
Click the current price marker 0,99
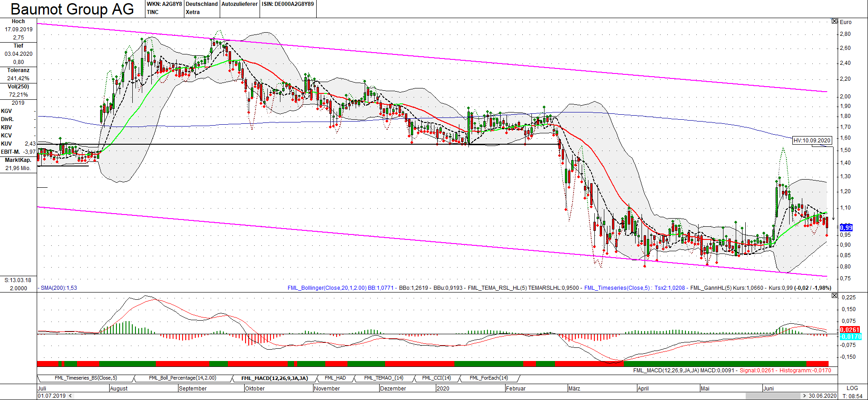846,228
